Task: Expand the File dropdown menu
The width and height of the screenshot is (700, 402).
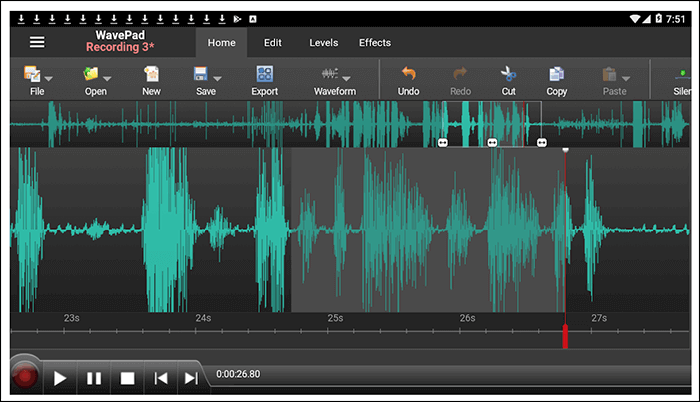Action: pos(49,77)
